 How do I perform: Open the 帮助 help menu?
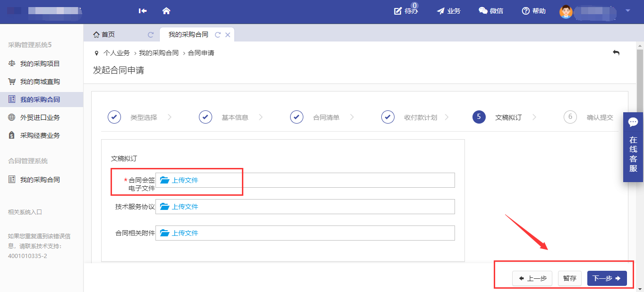(x=533, y=11)
